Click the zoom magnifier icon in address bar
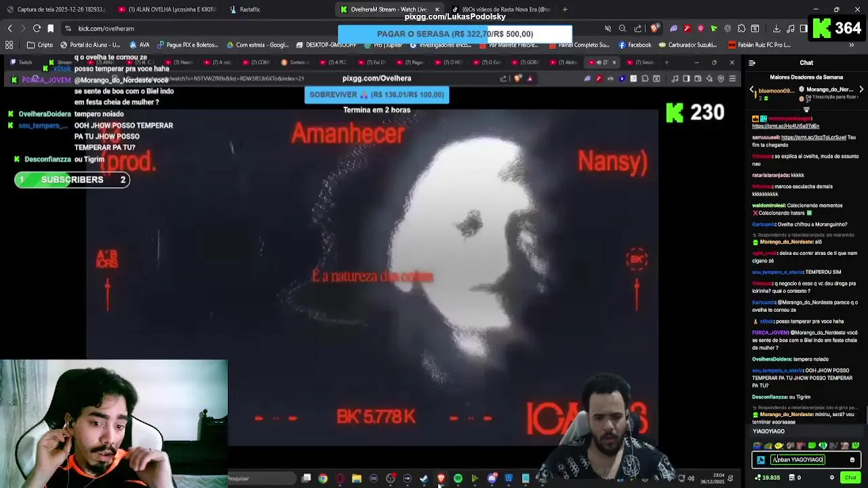This screenshot has height=488, width=868. 623,28
